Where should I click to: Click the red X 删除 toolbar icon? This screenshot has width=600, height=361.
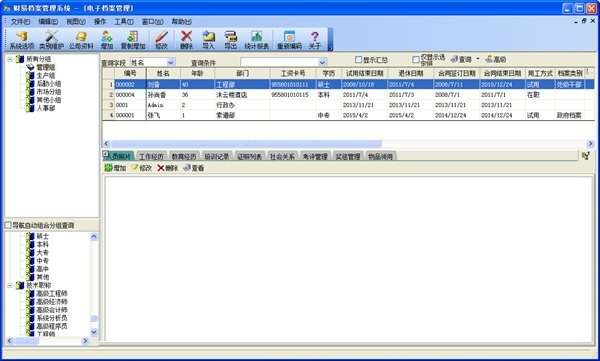186,40
